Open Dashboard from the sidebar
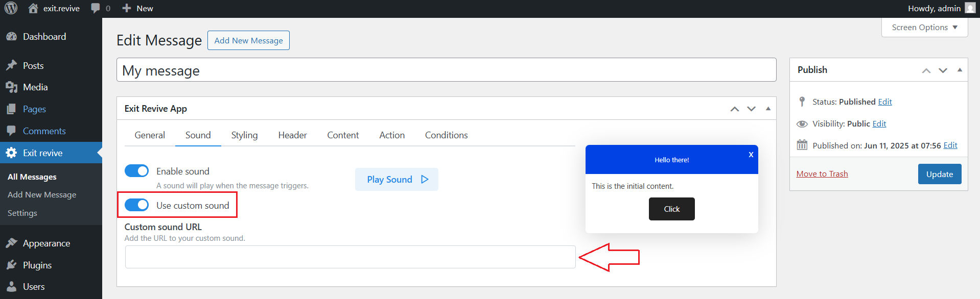Viewport: 980px width, 299px height. [44, 37]
